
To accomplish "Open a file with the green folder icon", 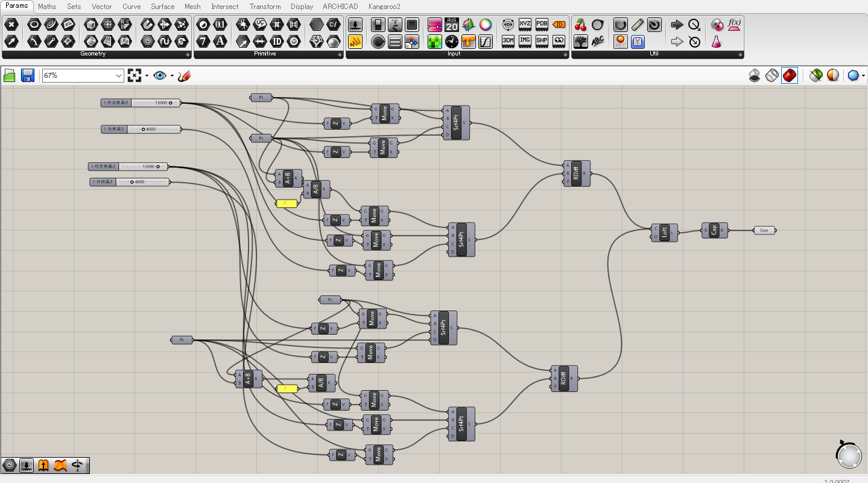I will [10, 75].
